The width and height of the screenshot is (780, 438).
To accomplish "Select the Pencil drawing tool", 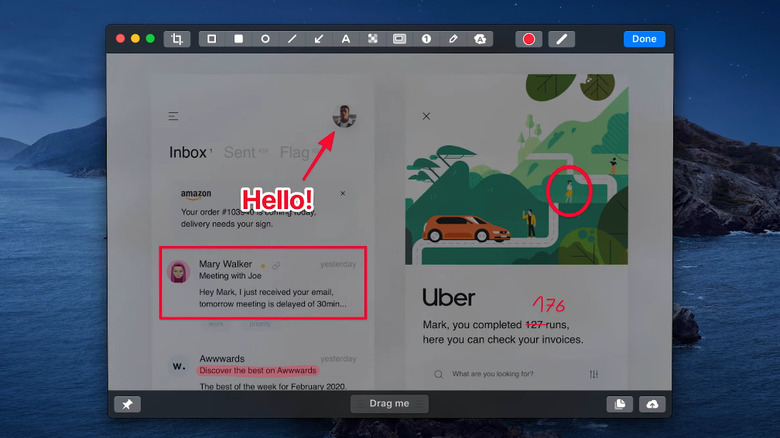I will pyautogui.click(x=453, y=39).
